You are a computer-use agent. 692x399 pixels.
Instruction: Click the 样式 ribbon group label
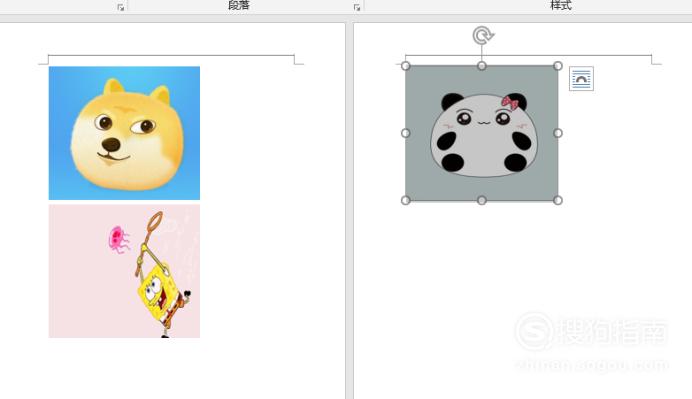tap(561, 5)
